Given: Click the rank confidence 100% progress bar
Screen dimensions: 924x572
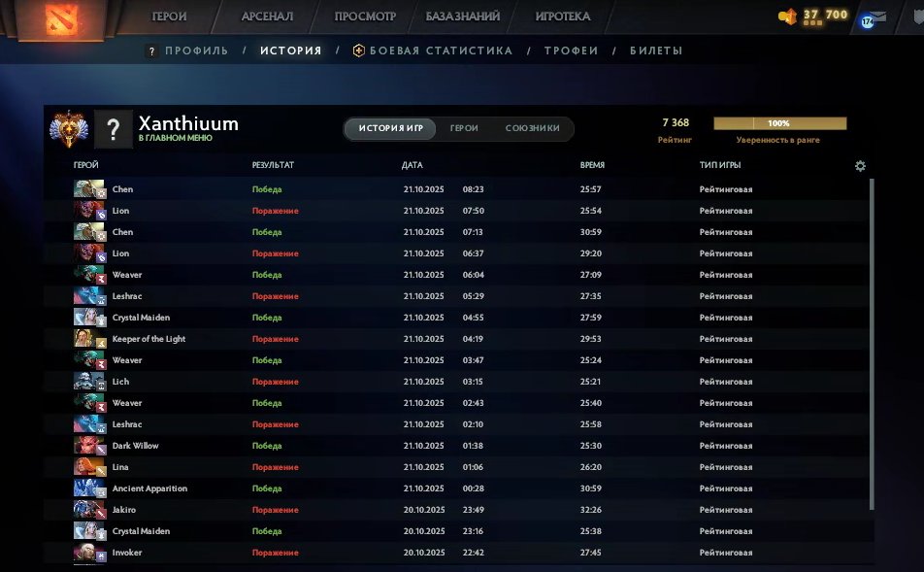Looking at the screenshot, I should (x=779, y=123).
